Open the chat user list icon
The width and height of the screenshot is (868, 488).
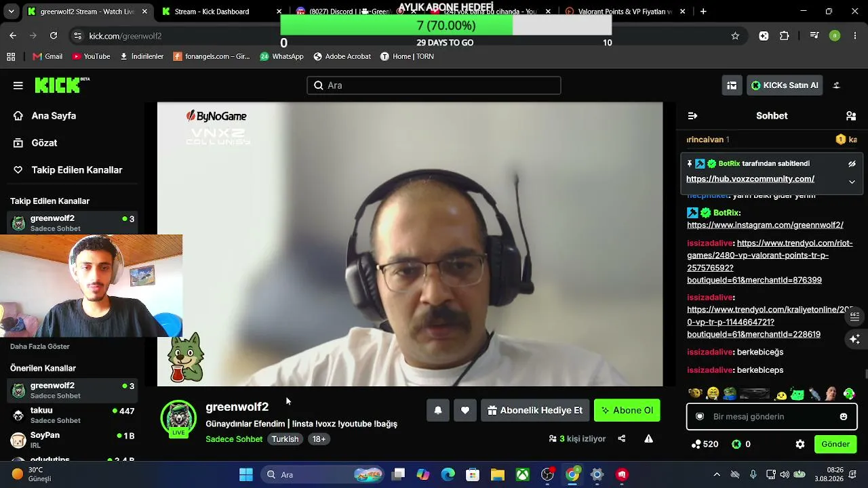[851, 116]
